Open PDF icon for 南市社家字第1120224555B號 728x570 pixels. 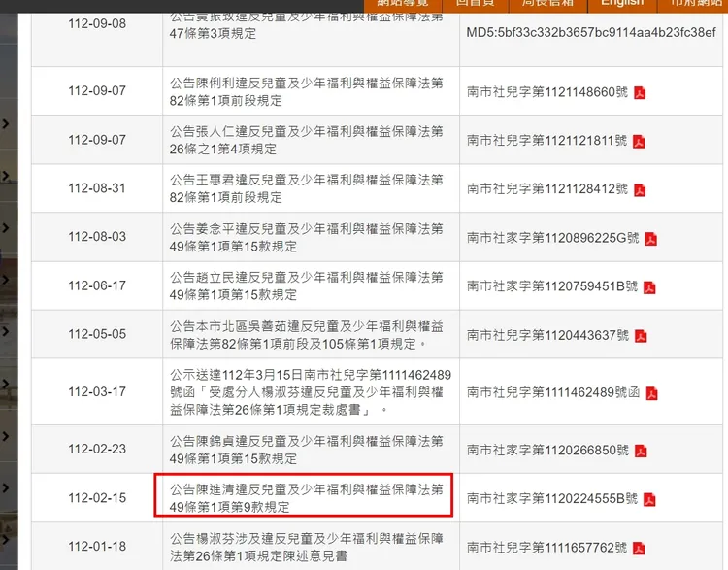649,499
